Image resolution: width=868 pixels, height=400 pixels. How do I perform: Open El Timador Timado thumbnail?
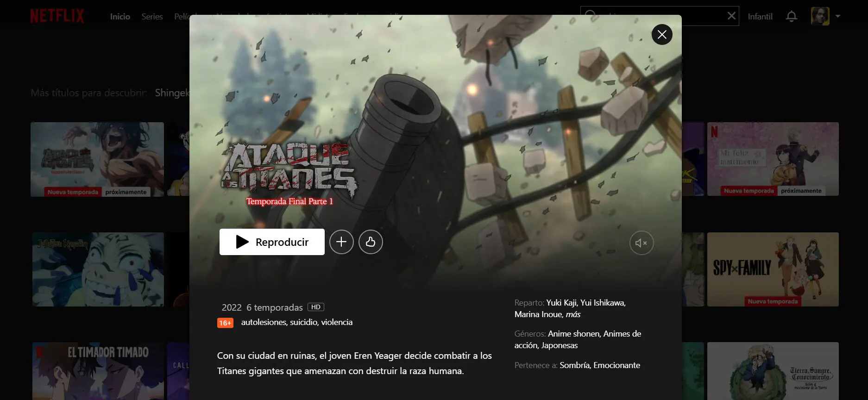tap(98, 371)
